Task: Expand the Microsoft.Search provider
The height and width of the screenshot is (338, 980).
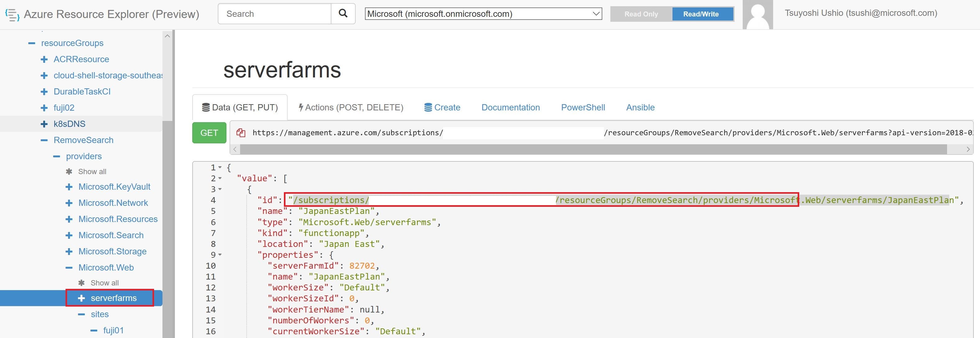Action: click(x=69, y=235)
